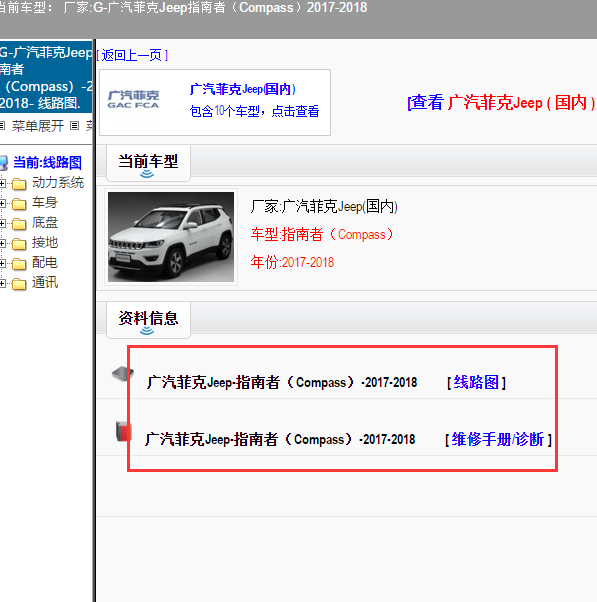Viewport: 597px width, 602px height.
Task: Click the computer icon beside 当前:线路图
Action: pos(3,163)
